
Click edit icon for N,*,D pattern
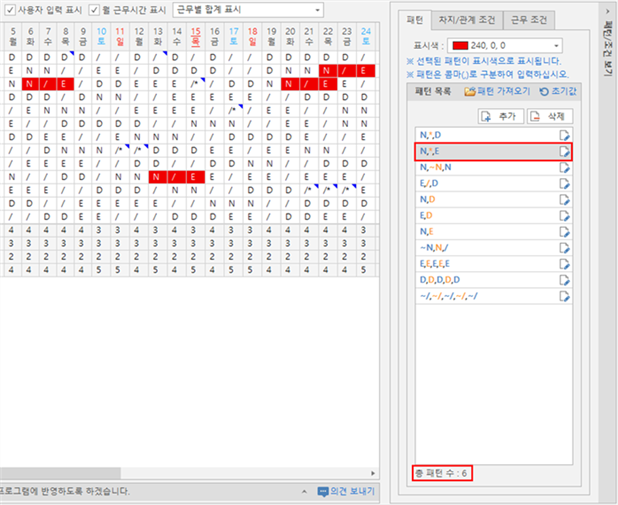point(565,135)
